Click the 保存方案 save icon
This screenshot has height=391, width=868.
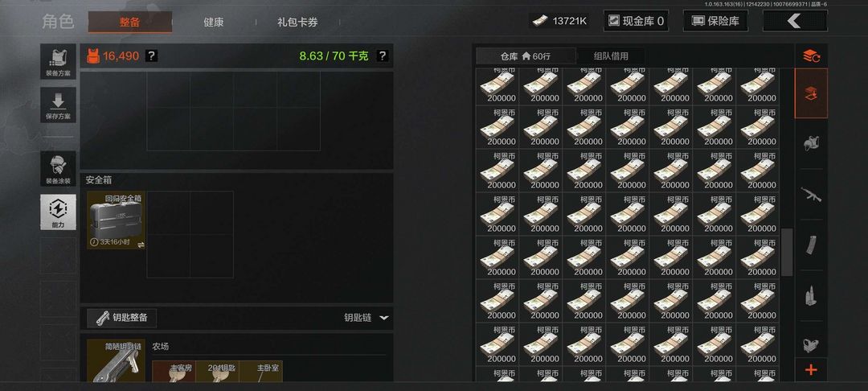click(x=58, y=105)
